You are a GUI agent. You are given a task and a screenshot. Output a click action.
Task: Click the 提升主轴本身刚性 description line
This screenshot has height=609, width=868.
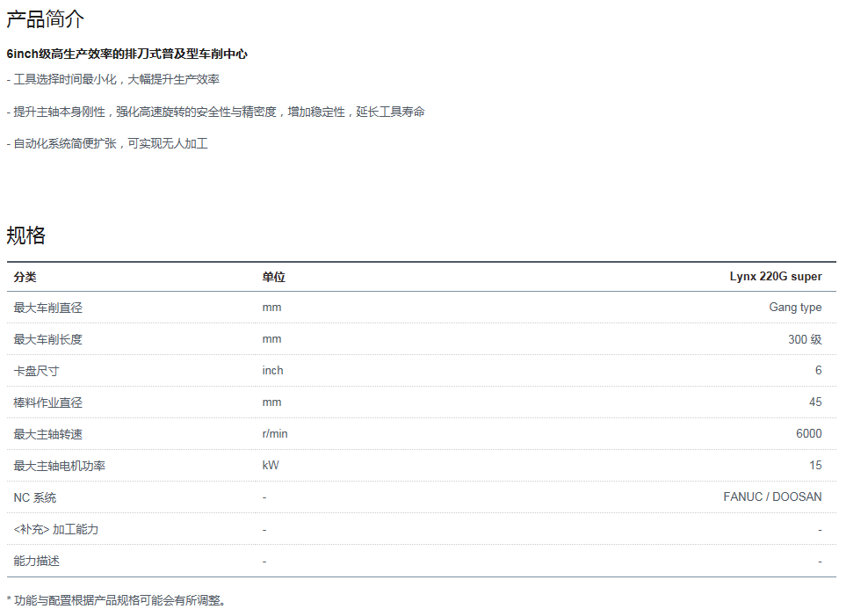click(215, 112)
